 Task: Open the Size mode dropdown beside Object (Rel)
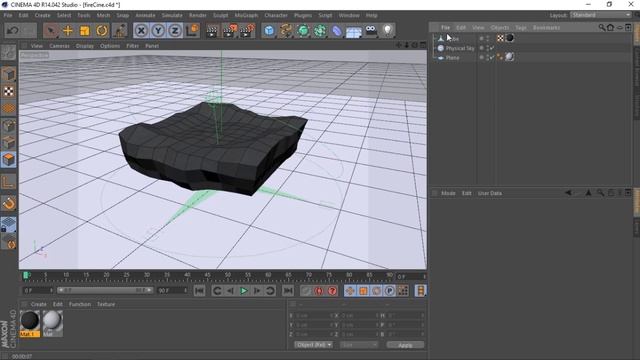pyautogui.click(x=358, y=345)
